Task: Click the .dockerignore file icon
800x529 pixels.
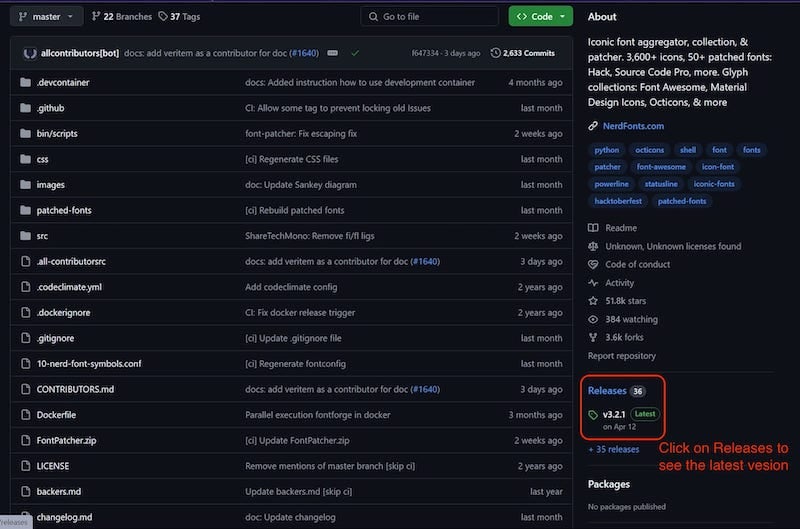Action: click(26, 312)
